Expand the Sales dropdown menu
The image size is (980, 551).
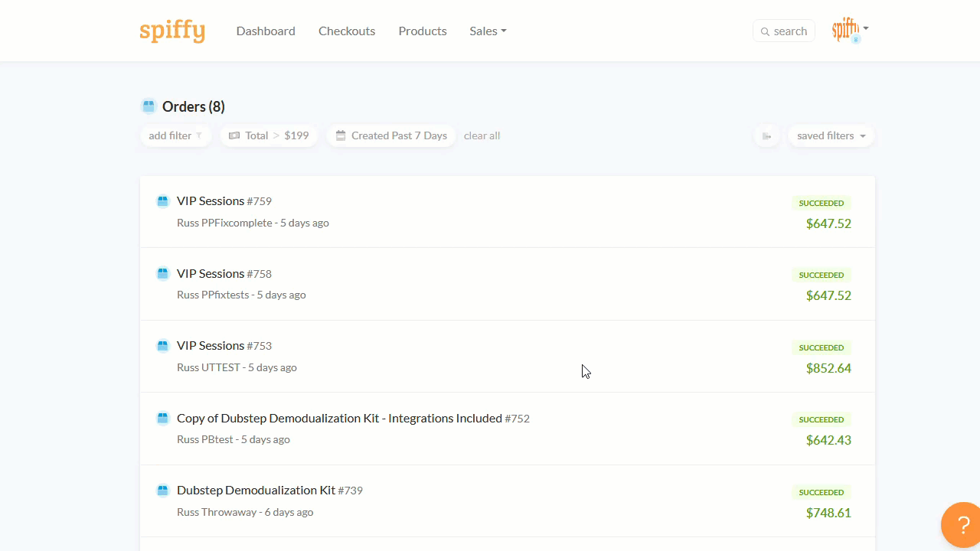pyautogui.click(x=488, y=31)
